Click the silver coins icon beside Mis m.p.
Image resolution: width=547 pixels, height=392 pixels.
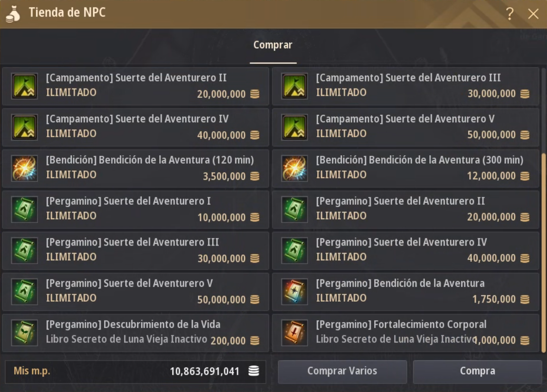(253, 371)
